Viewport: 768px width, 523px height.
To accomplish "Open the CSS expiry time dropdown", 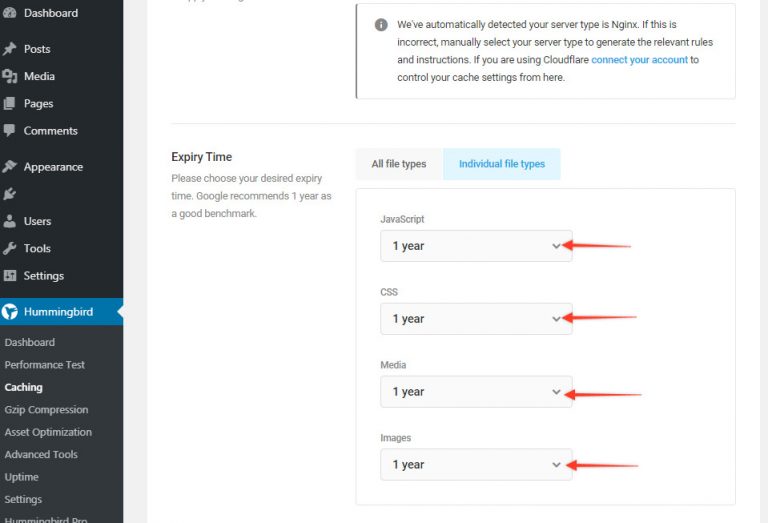I will pos(476,319).
